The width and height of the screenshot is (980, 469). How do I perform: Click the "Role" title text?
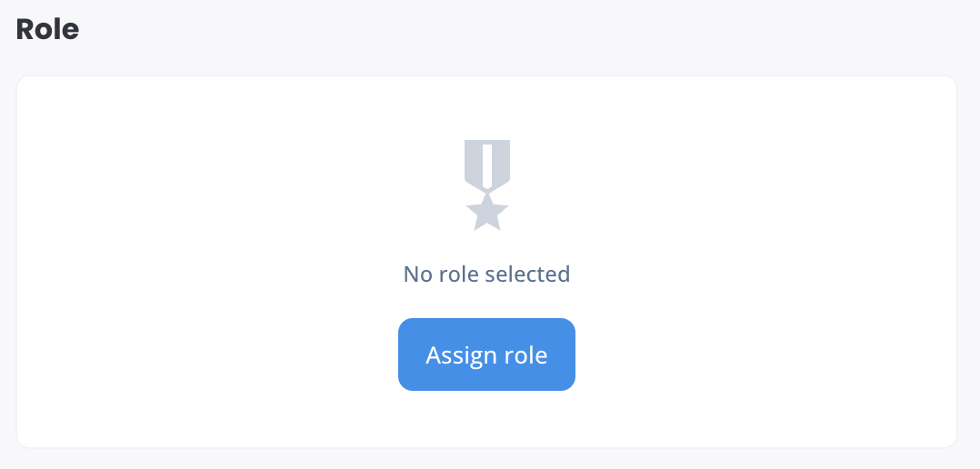click(47, 29)
